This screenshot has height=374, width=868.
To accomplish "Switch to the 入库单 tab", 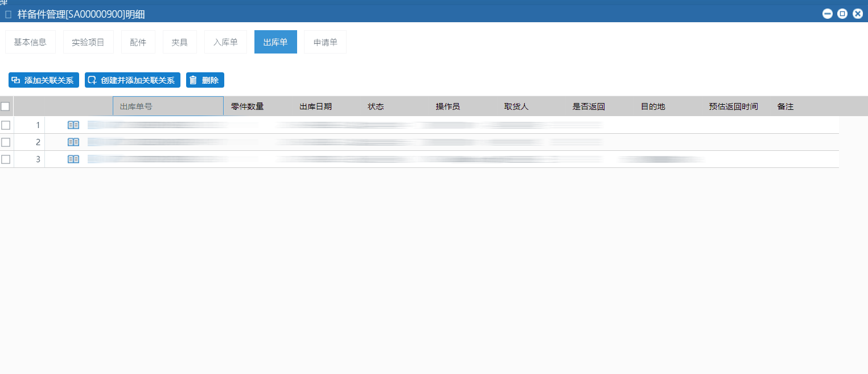I will pyautogui.click(x=225, y=42).
